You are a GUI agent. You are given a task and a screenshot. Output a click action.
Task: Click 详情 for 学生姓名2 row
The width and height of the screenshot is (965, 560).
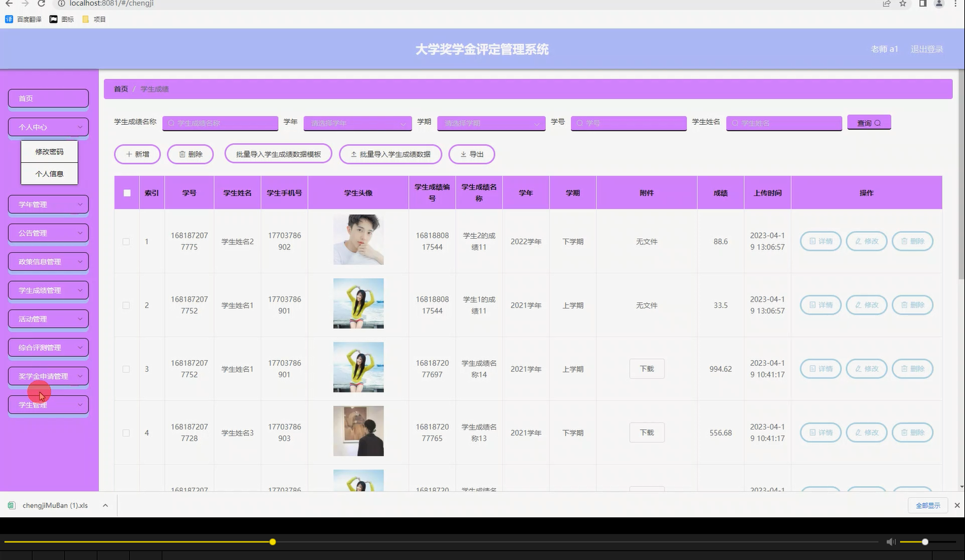coord(821,241)
